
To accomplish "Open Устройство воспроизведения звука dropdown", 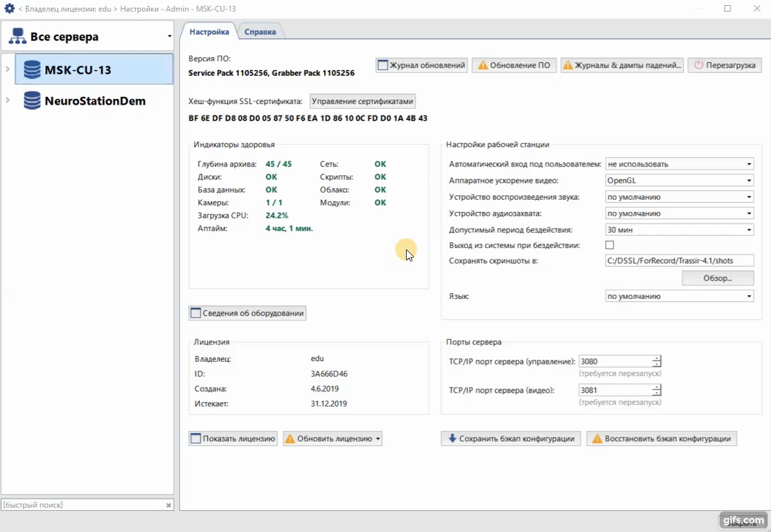I will click(x=680, y=197).
